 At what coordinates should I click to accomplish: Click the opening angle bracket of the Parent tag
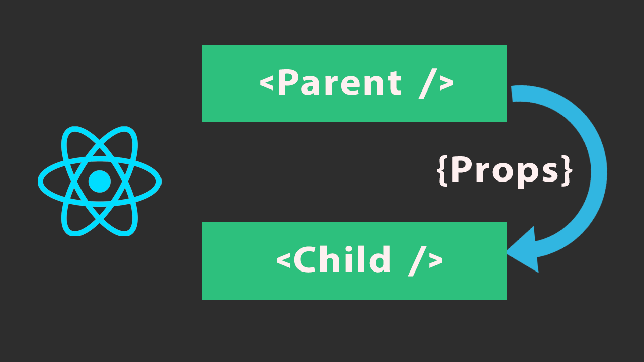(x=267, y=84)
